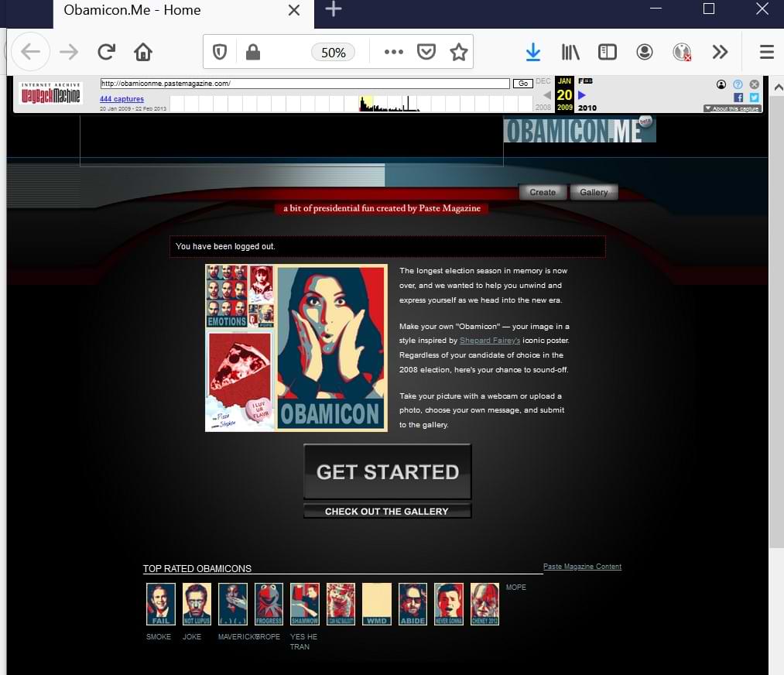
Task: Close the Obamicon.Me tab
Action: click(x=294, y=10)
